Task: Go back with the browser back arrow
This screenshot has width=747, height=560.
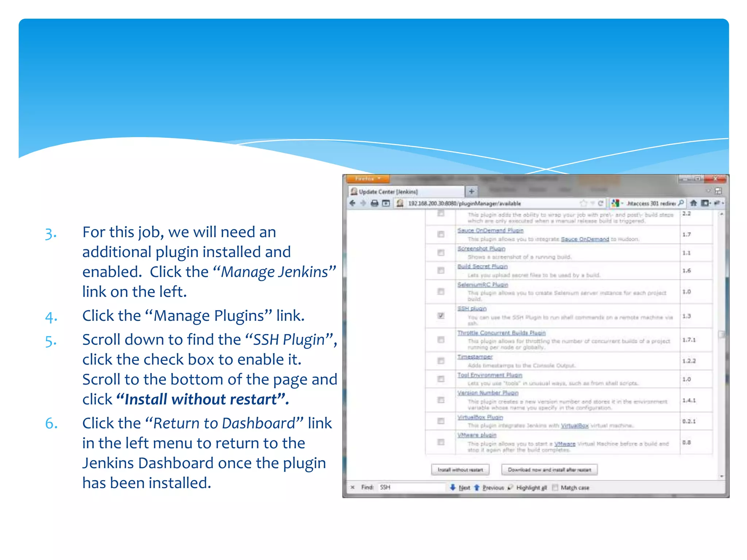Action: [352, 203]
